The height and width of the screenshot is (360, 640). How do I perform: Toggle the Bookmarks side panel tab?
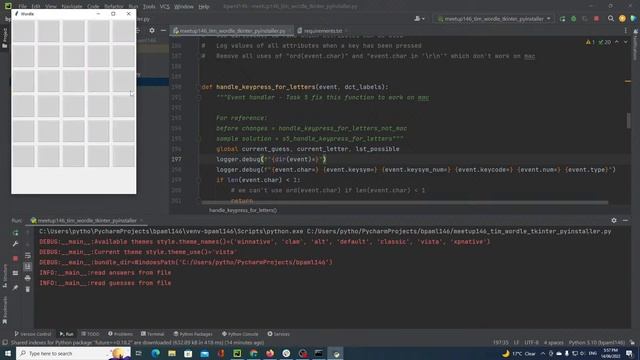[x=5, y=310]
